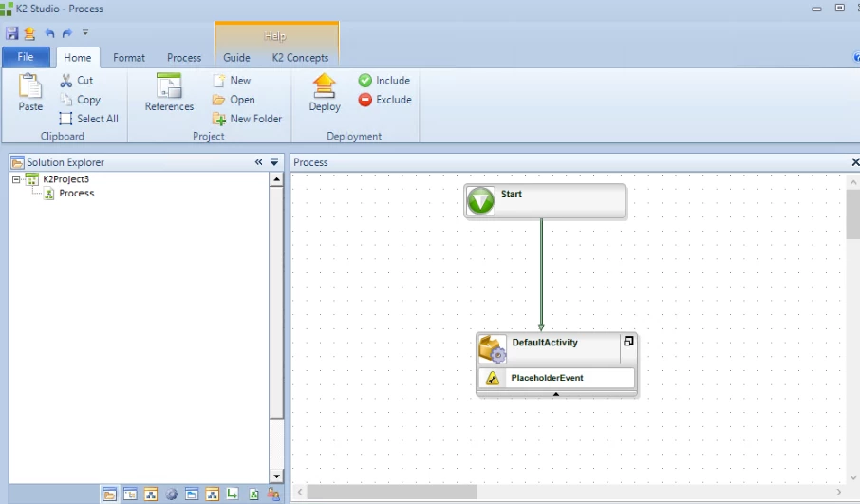The height and width of the screenshot is (504, 860).
Task: Click the tree-view browser icon in bottom strip
Action: click(x=130, y=495)
